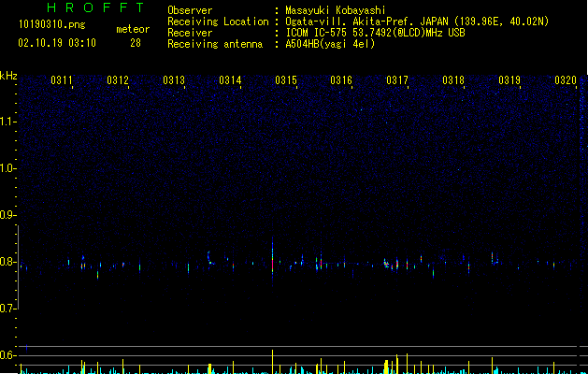The width and height of the screenshot is (588, 374).
Task: Click the 1.1 kHz axis label
Action: click(7, 122)
